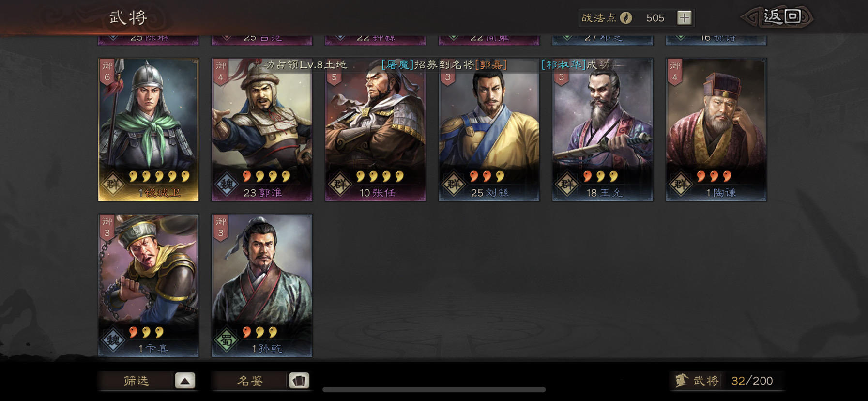This screenshot has width=868, height=401.
Task: Tap the 御 cost 6 flag on 锐城卫
Action: tap(107, 72)
